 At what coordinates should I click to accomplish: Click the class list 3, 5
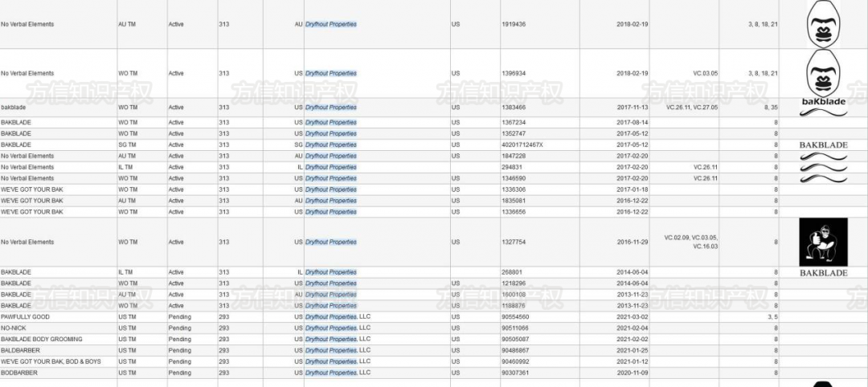point(773,317)
